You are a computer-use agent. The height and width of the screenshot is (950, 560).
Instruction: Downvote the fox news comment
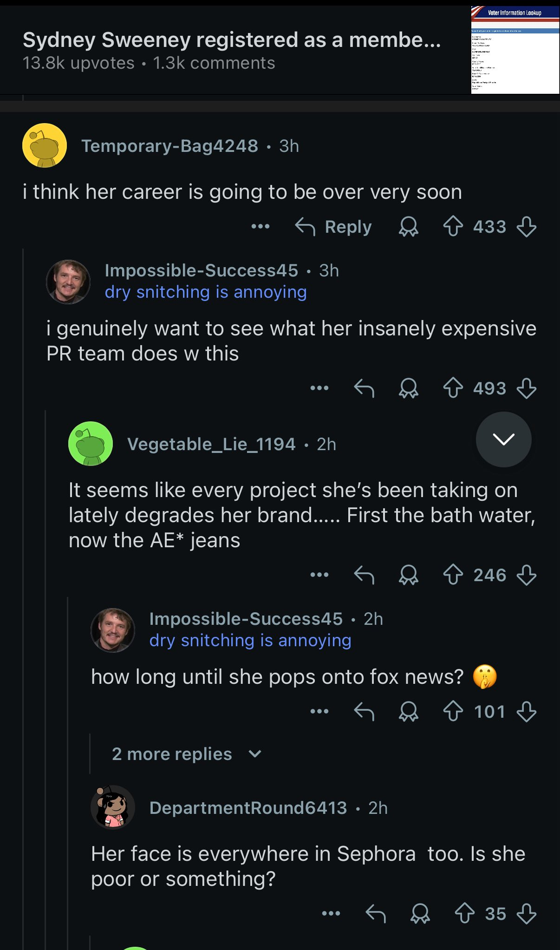point(527,711)
